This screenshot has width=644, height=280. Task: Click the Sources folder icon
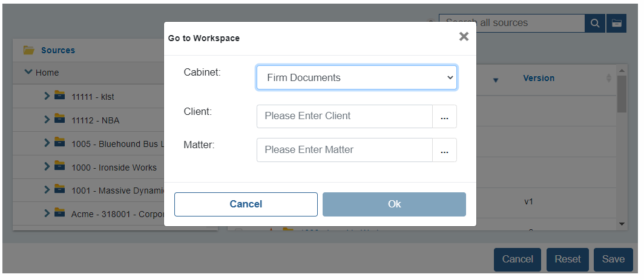click(x=29, y=50)
